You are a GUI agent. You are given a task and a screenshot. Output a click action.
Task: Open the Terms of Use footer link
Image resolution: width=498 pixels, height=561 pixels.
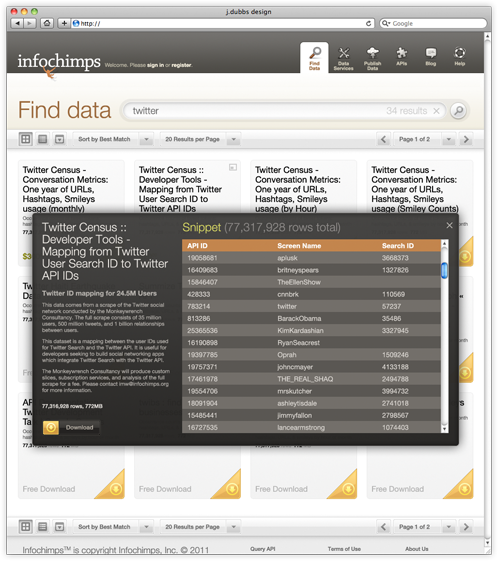[344, 549]
